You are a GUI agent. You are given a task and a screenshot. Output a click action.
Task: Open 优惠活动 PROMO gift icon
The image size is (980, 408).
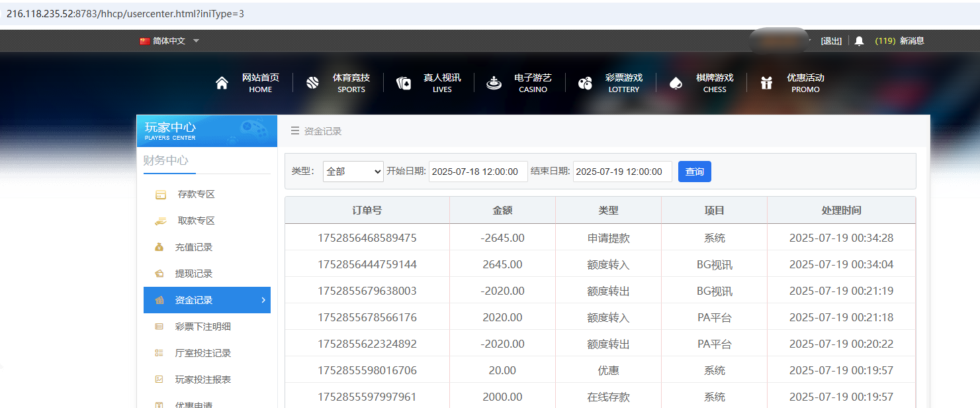(766, 81)
